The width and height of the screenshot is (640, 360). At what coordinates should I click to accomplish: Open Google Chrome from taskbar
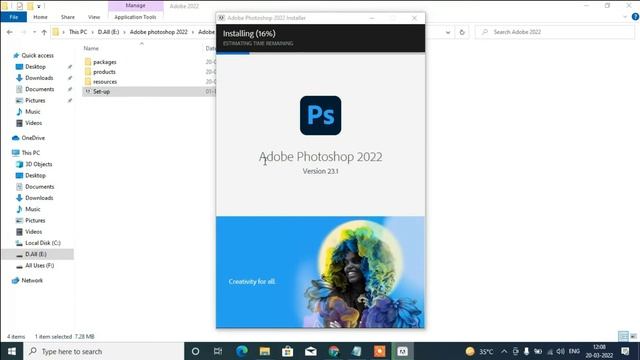[333, 351]
